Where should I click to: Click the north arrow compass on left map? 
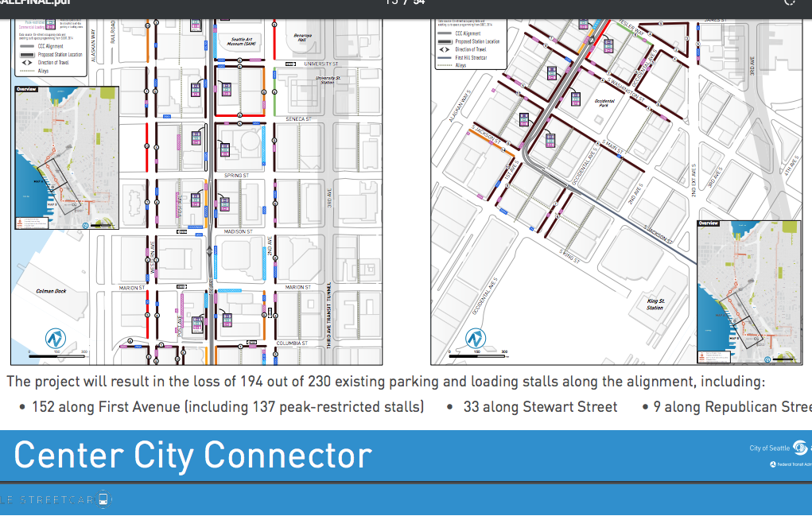(56, 338)
